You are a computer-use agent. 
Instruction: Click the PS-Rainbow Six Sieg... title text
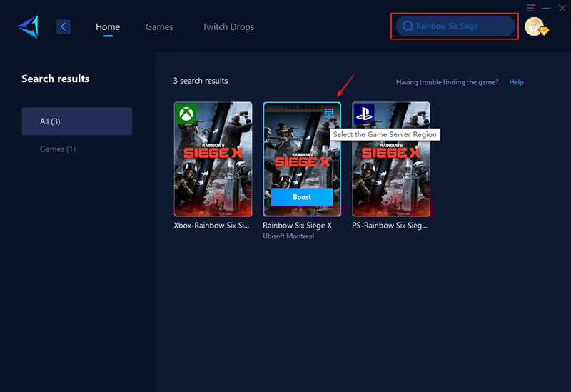(x=390, y=226)
